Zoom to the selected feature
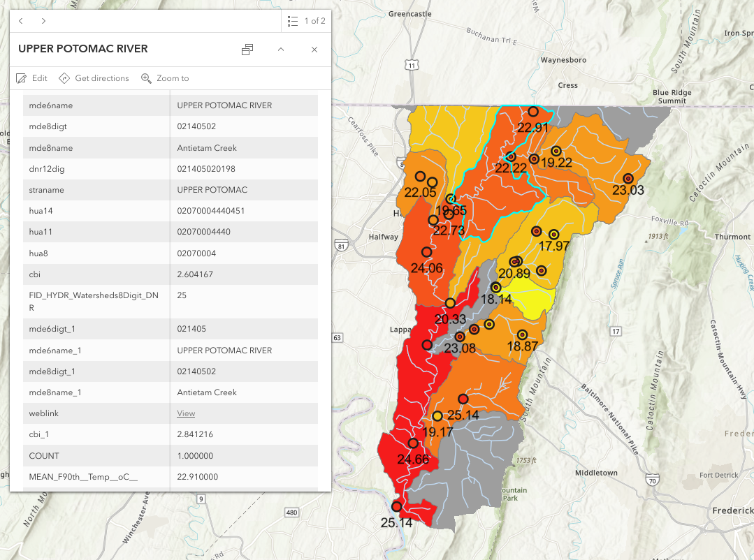754x560 pixels. tap(166, 78)
